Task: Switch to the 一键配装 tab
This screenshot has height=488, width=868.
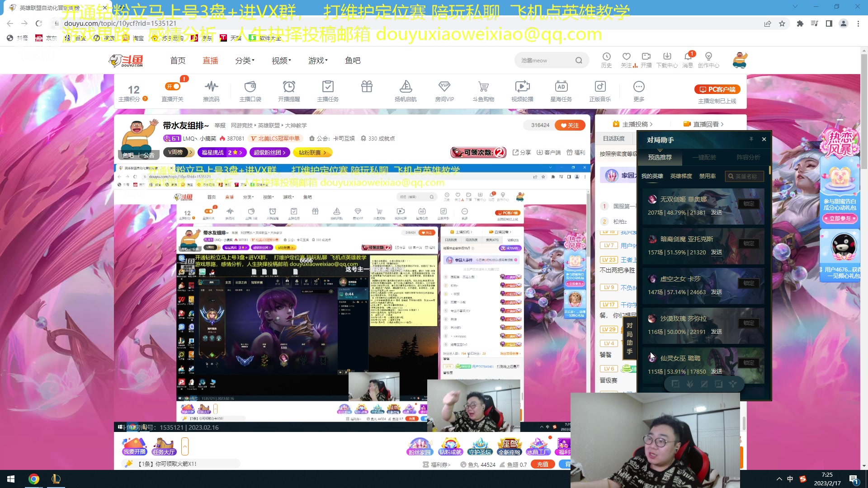Action: [704, 157]
